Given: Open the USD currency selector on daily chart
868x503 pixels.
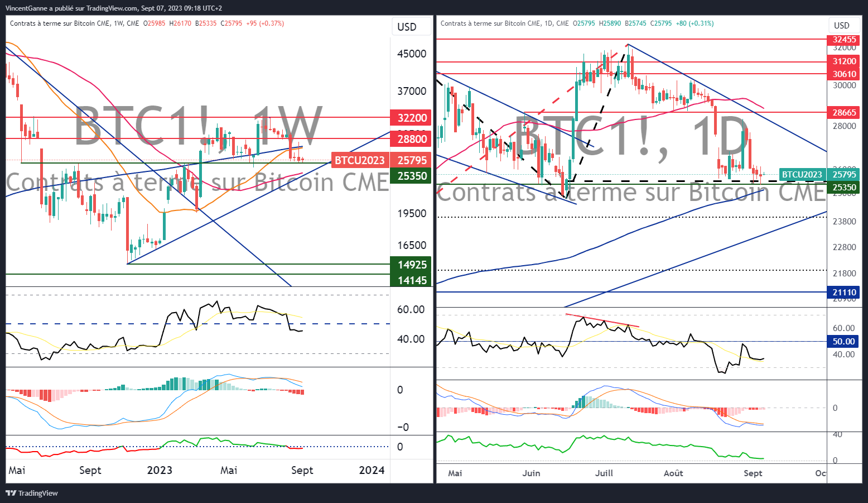Looking at the screenshot, I should coord(841,25).
